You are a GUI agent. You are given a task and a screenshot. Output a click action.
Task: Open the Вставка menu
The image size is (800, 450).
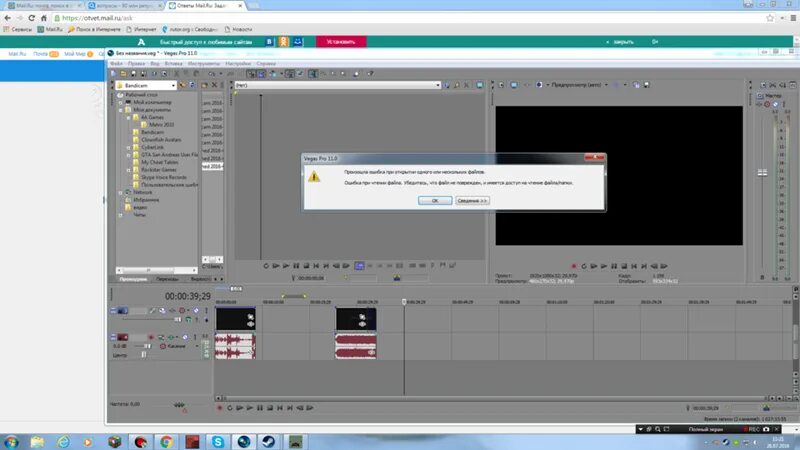pyautogui.click(x=173, y=64)
